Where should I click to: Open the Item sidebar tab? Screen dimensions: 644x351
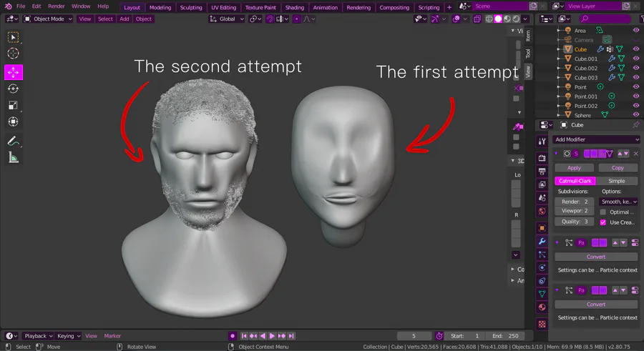528,36
